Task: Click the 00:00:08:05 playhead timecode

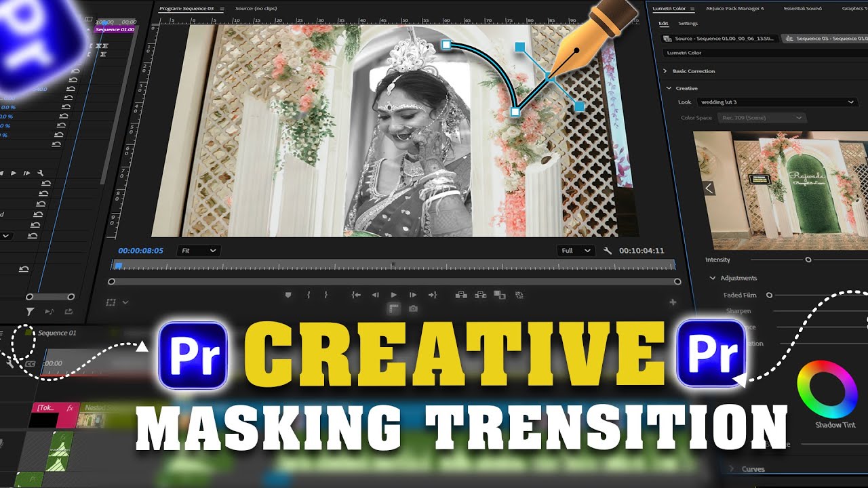Action: (x=141, y=250)
